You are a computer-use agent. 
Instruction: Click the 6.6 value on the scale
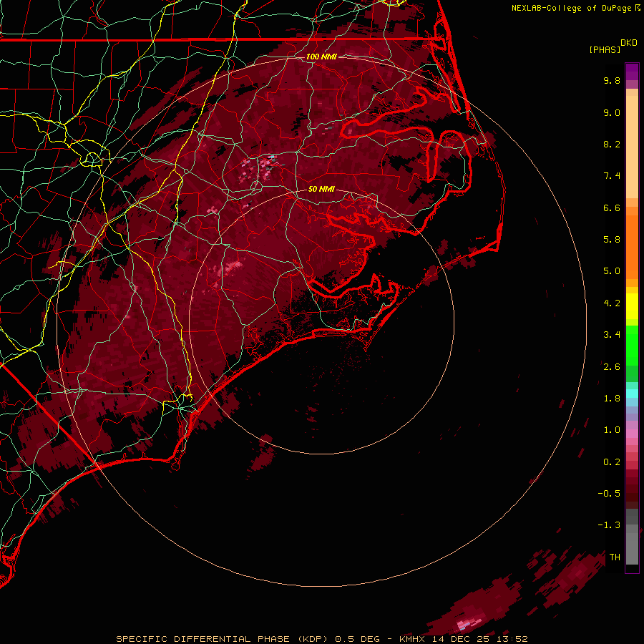pyautogui.click(x=612, y=208)
